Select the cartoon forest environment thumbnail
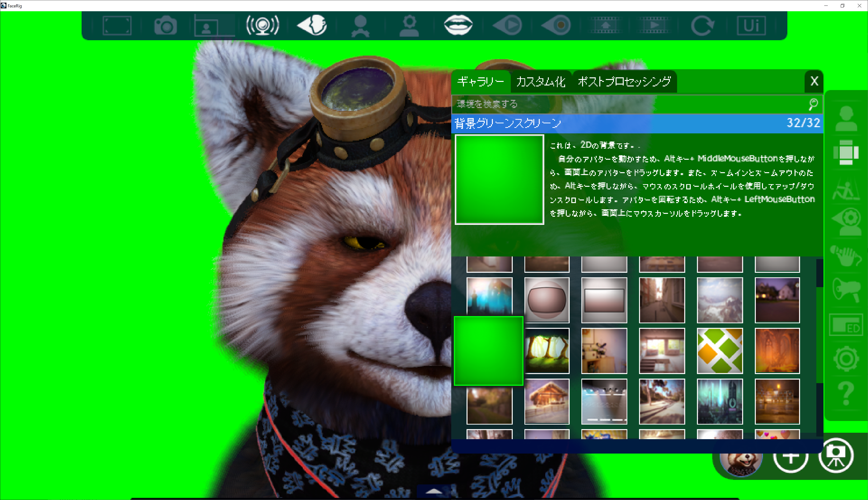Screen dimensions: 868x500 (547, 351)
